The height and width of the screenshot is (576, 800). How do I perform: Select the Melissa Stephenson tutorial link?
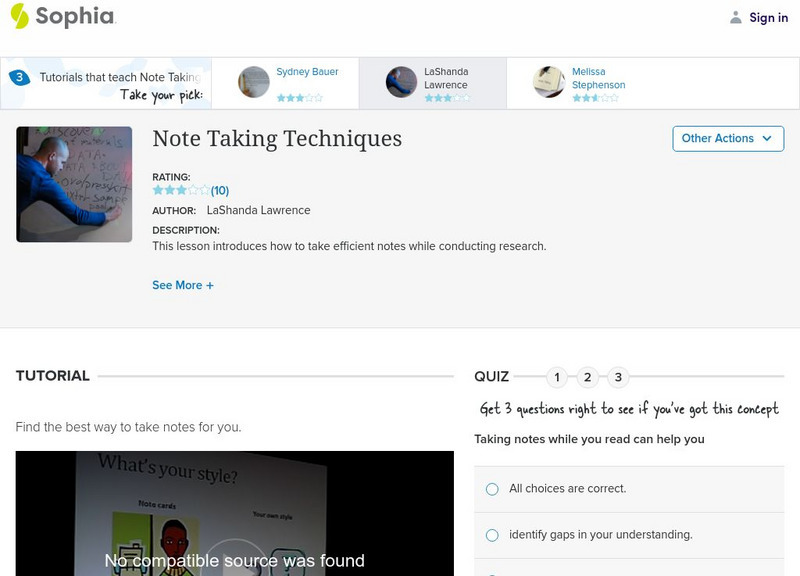pyautogui.click(x=598, y=78)
